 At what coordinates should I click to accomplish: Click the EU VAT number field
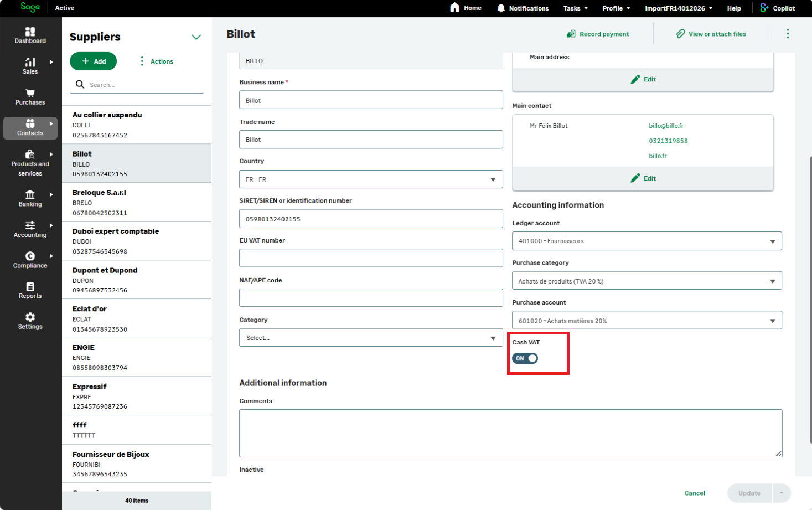[371, 258]
